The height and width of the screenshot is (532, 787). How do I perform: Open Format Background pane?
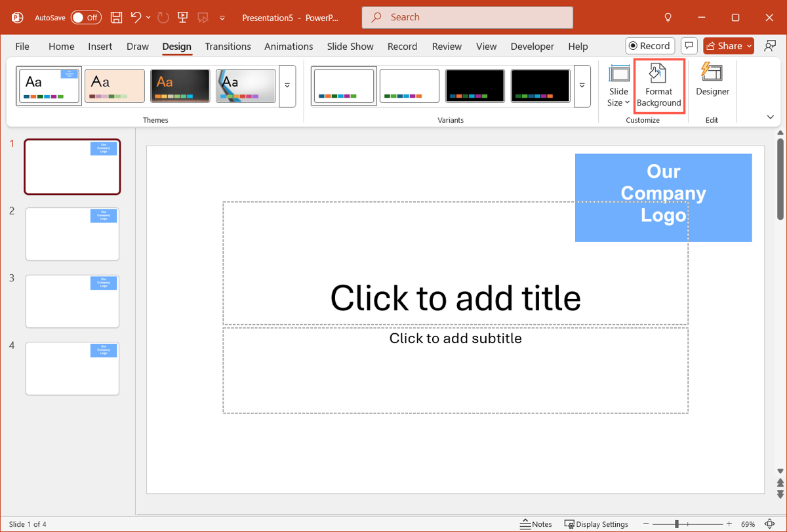point(658,86)
